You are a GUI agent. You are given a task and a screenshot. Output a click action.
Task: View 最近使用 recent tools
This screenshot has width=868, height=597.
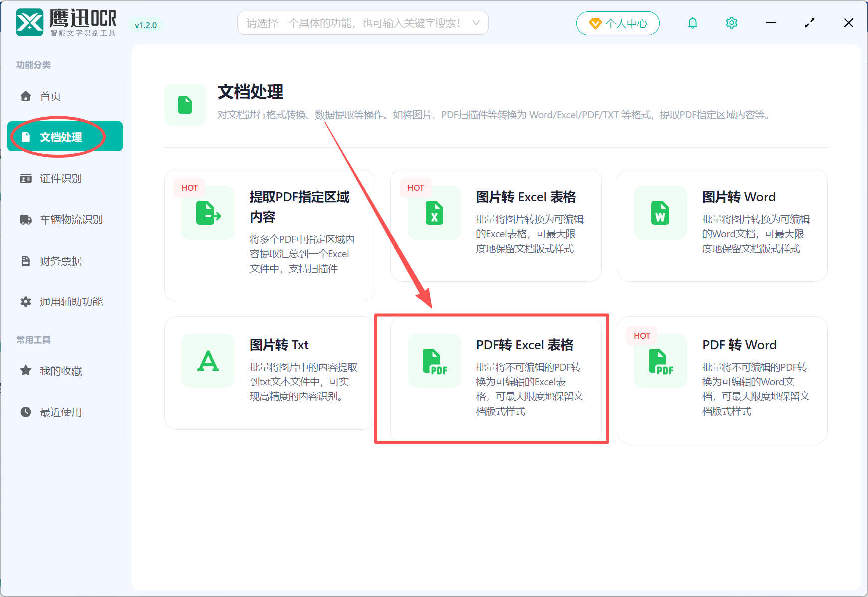point(61,412)
